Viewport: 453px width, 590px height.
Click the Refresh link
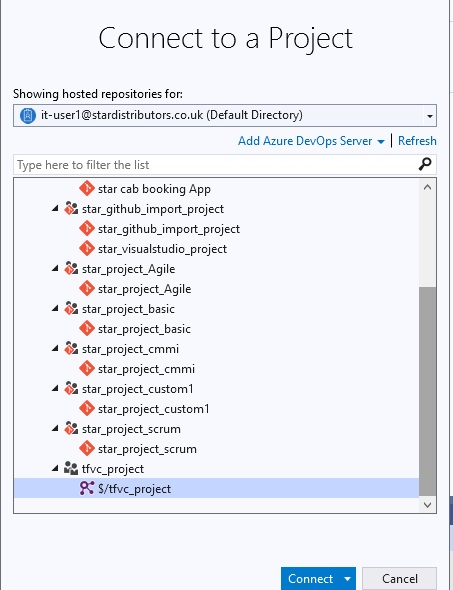(x=417, y=141)
